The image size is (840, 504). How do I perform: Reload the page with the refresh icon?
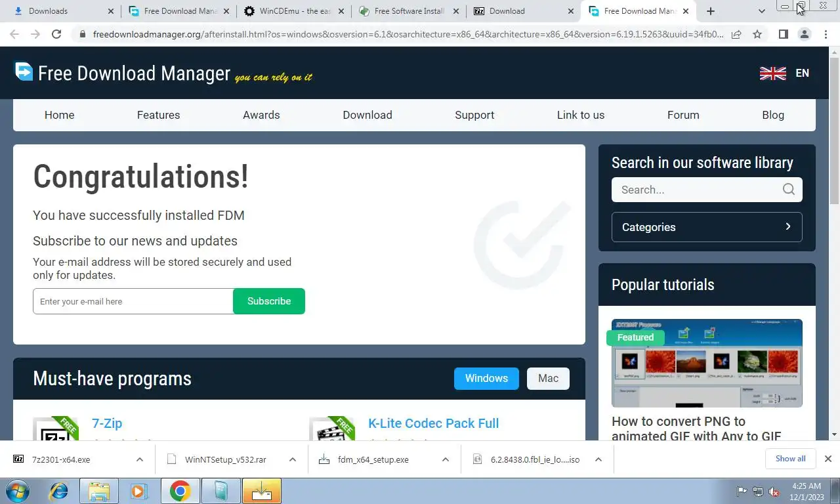pyautogui.click(x=56, y=34)
